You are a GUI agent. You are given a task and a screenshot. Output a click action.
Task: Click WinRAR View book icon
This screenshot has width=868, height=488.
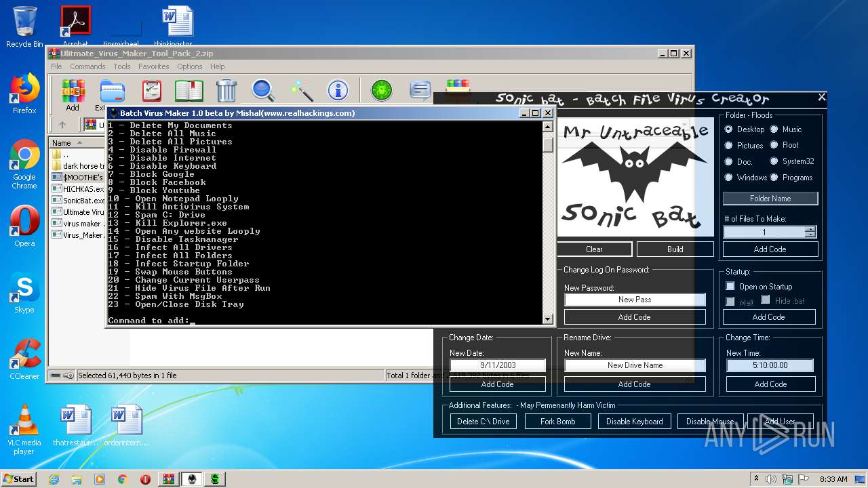(189, 90)
